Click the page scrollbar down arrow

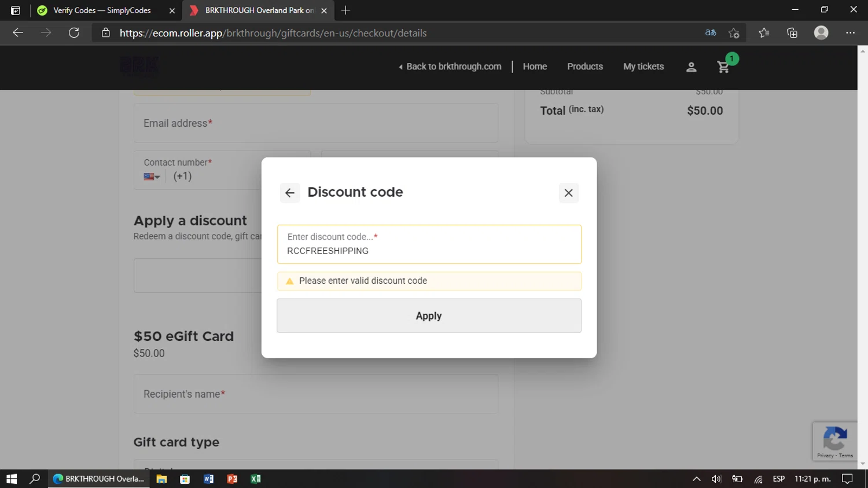coord(863,464)
